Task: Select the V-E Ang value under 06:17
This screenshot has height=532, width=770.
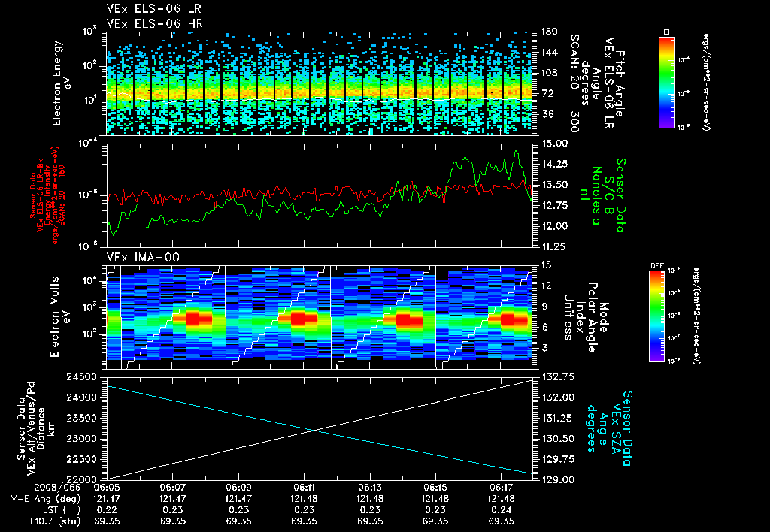Action: (x=501, y=499)
